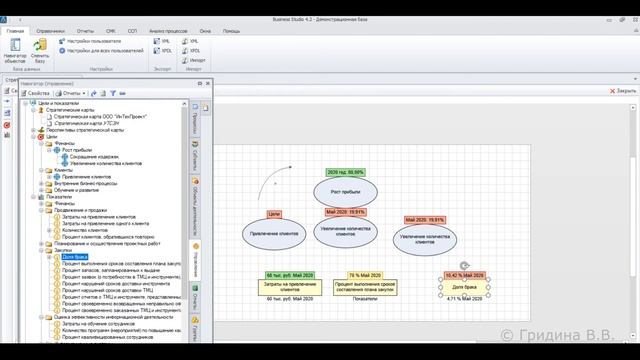Click the Импорт button in the ribbon

193,60
